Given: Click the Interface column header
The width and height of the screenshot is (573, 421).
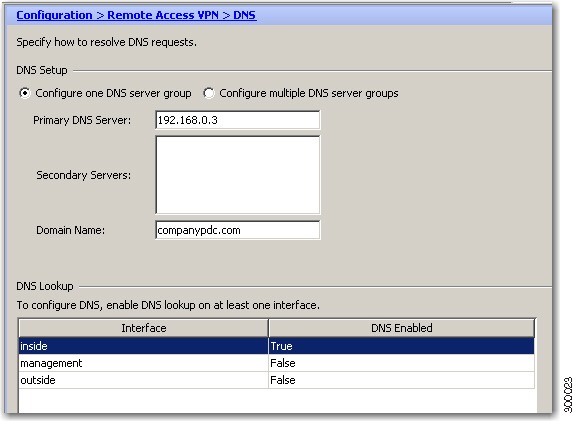Looking at the screenshot, I should point(144,328).
